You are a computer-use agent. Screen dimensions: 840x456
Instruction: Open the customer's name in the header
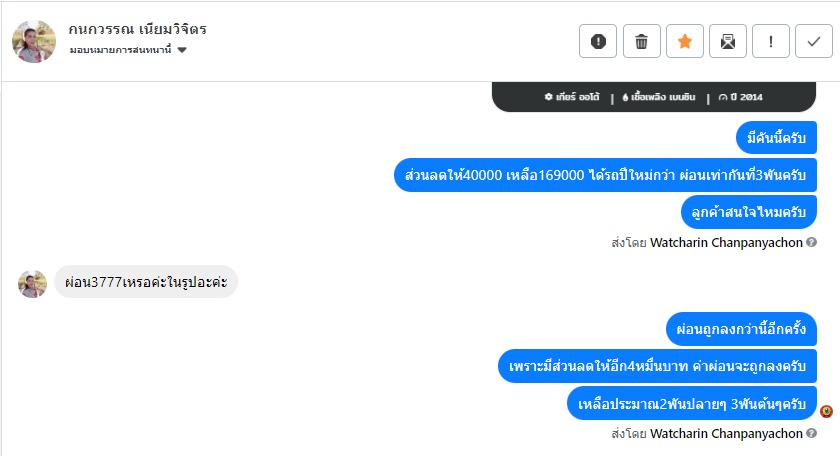tap(138, 29)
